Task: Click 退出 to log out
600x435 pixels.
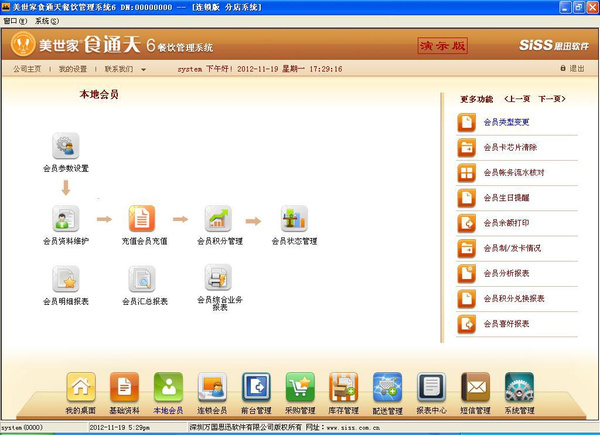Action: [573, 68]
